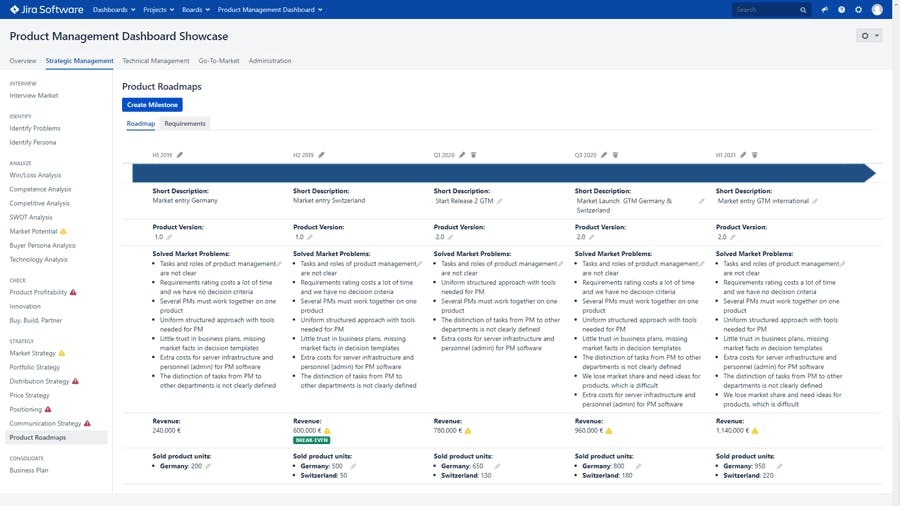Delete the Q3 2020 milestone trash icon

615,155
